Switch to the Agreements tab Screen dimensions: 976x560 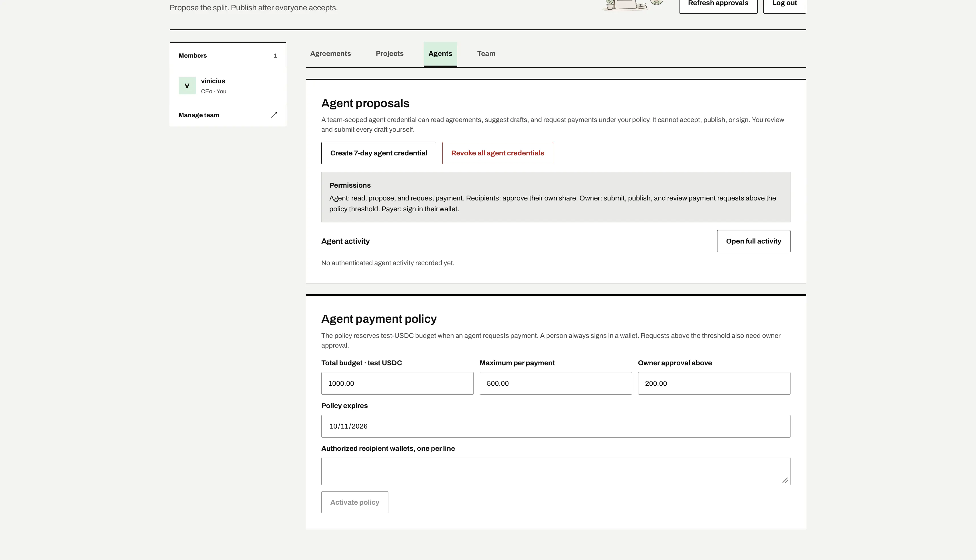[330, 54]
